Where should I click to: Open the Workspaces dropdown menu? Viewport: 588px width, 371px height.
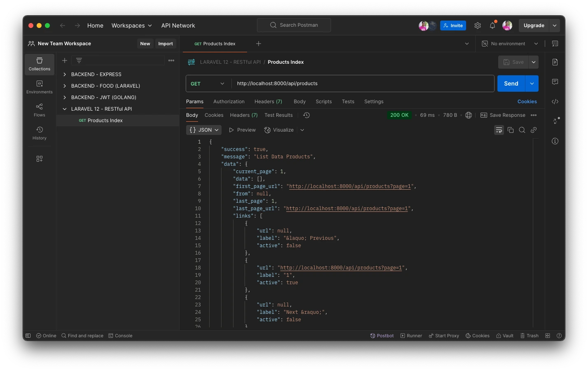click(132, 26)
